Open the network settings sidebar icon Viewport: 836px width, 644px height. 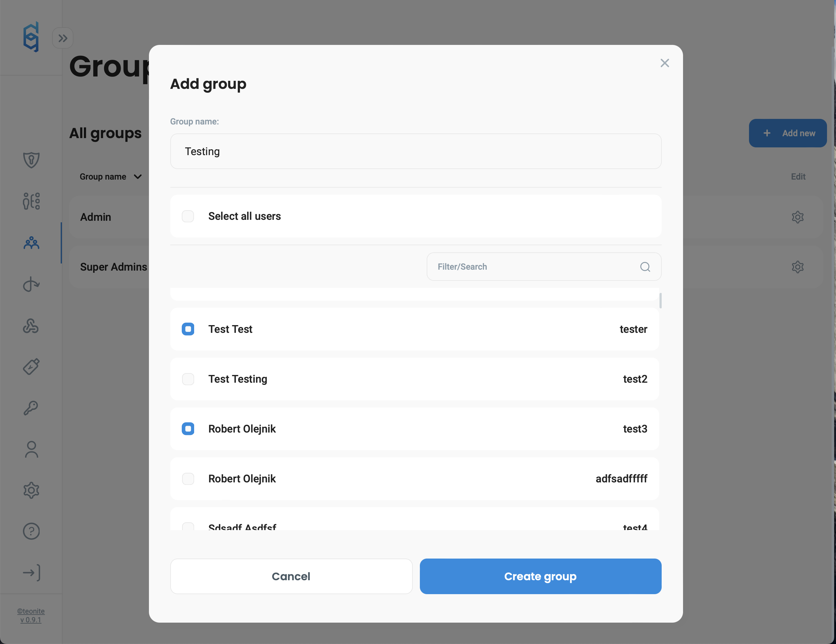tap(31, 201)
